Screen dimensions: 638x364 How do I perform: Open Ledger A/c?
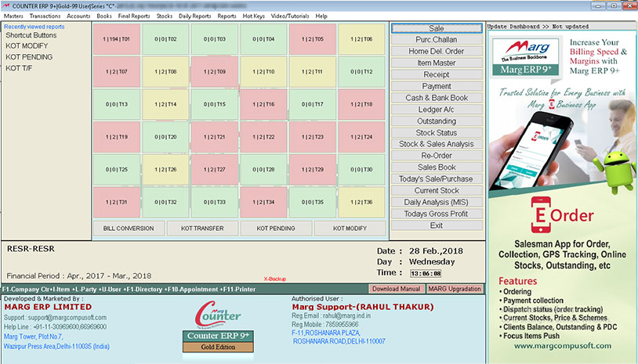pos(437,110)
